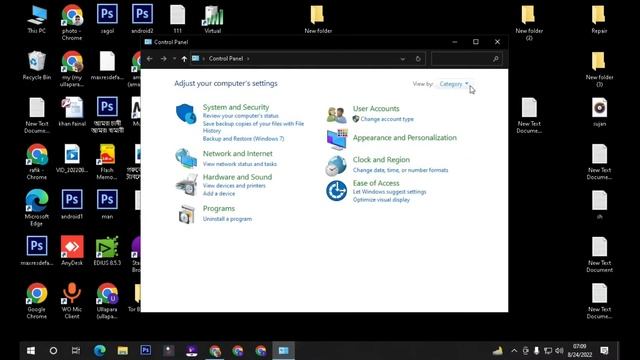Open Review your computer's status
The width and height of the screenshot is (640, 360).
(240, 116)
